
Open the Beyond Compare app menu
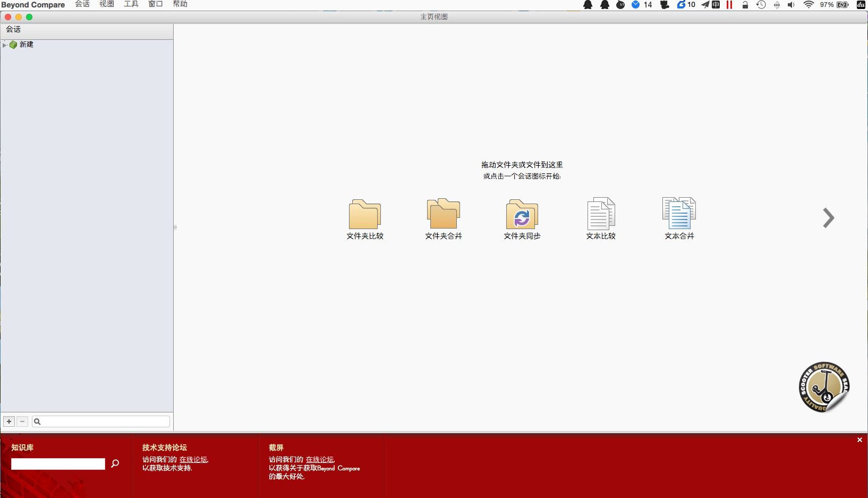[33, 5]
